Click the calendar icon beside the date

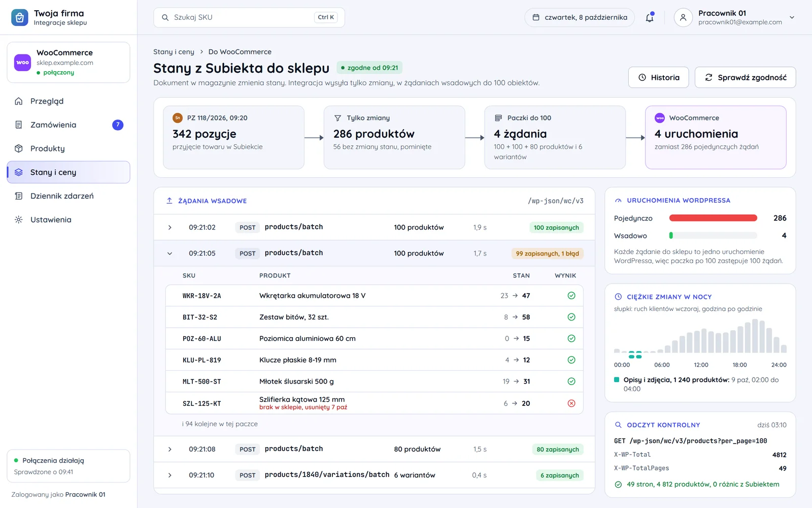[536, 17]
